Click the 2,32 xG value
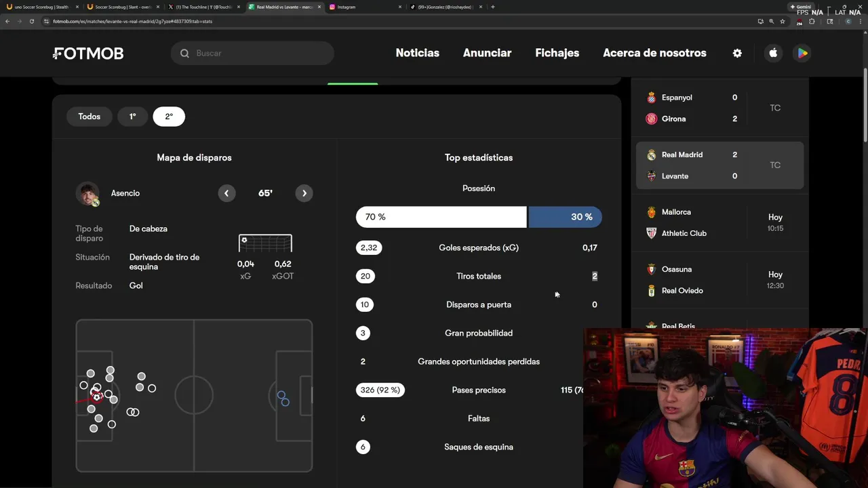The width and height of the screenshot is (868, 488). (x=369, y=248)
